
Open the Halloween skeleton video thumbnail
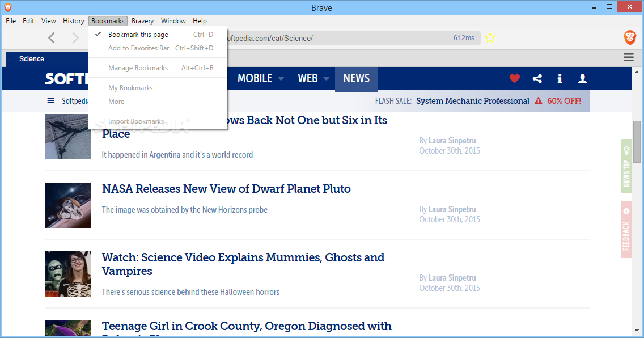pyautogui.click(x=68, y=274)
